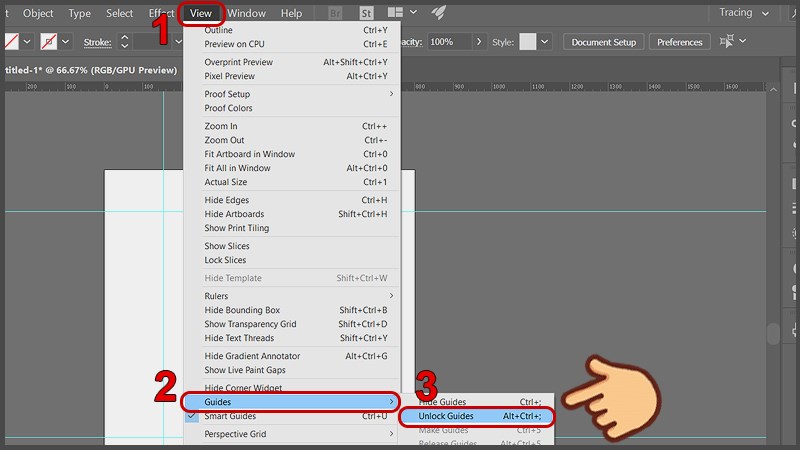
Task: Open the Style dropdown arrow
Action: click(x=544, y=42)
